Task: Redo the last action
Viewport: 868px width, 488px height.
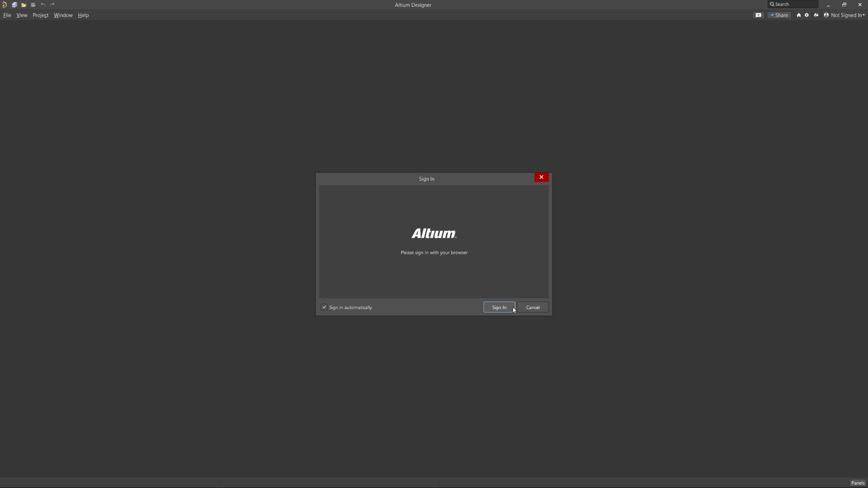Action: pyautogui.click(x=52, y=5)
